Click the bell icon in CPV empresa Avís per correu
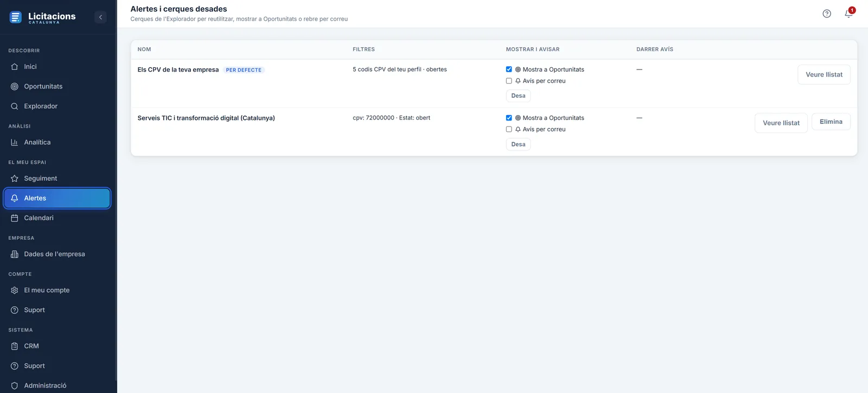Image resolution: width=868 pixels, height=393 pixels. [x=518, y=81]
